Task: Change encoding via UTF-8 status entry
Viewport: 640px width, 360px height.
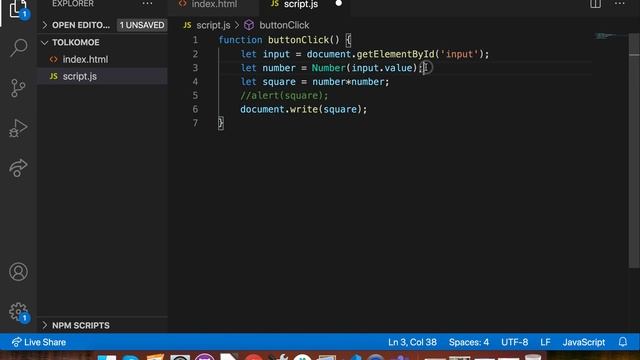Action: point(514,342)
